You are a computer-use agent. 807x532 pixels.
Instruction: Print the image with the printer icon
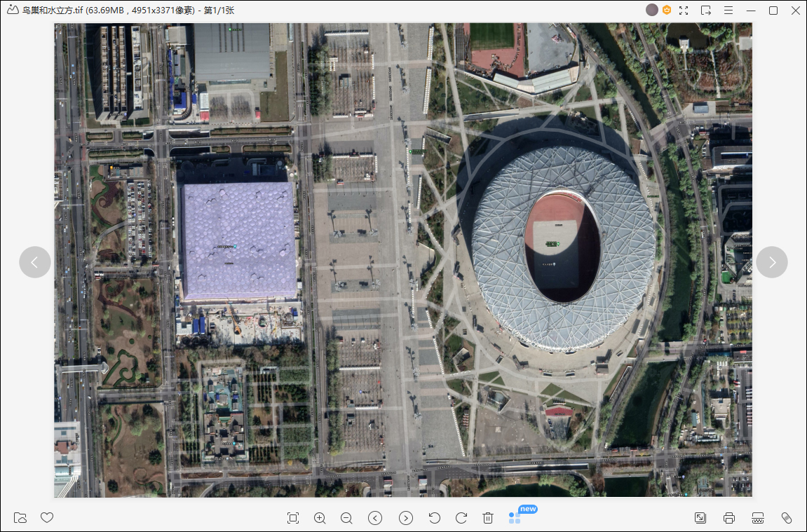tap(728, 518)
